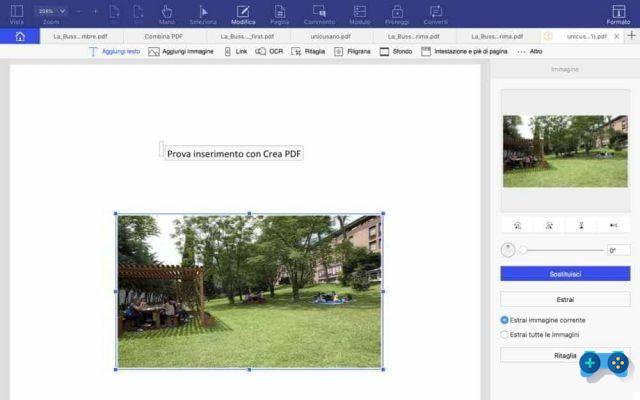Switch to the unicusano.pdf tab

(331, 36)
